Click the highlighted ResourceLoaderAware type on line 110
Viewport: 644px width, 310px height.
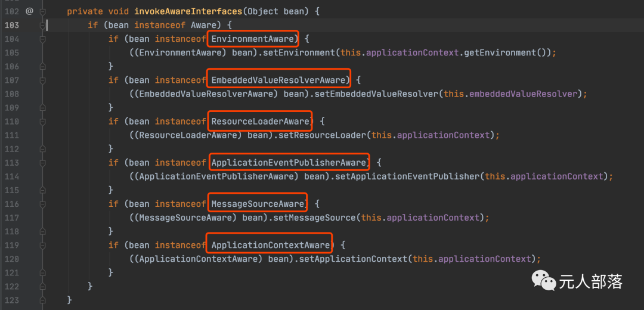[x=261, y=122]
